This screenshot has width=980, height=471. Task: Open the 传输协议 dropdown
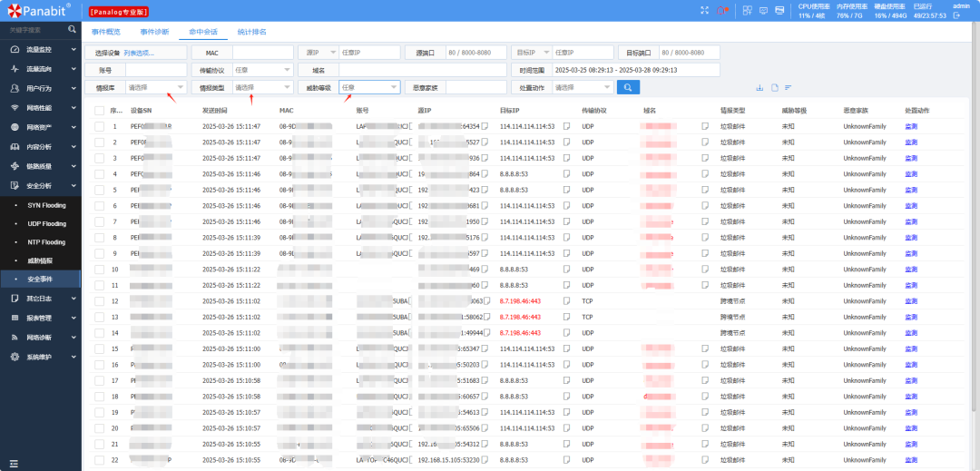(262, 70)
